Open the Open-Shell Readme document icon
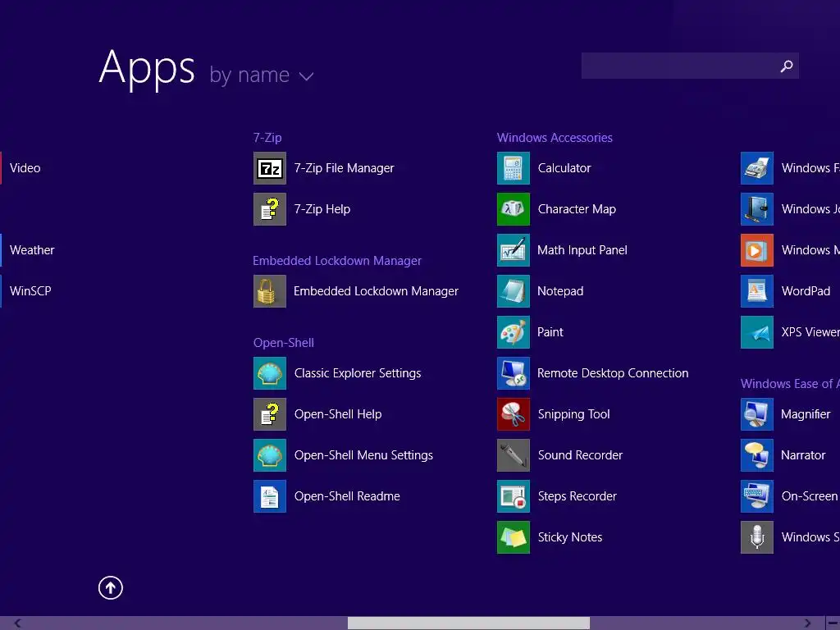 tap(269, 496)
